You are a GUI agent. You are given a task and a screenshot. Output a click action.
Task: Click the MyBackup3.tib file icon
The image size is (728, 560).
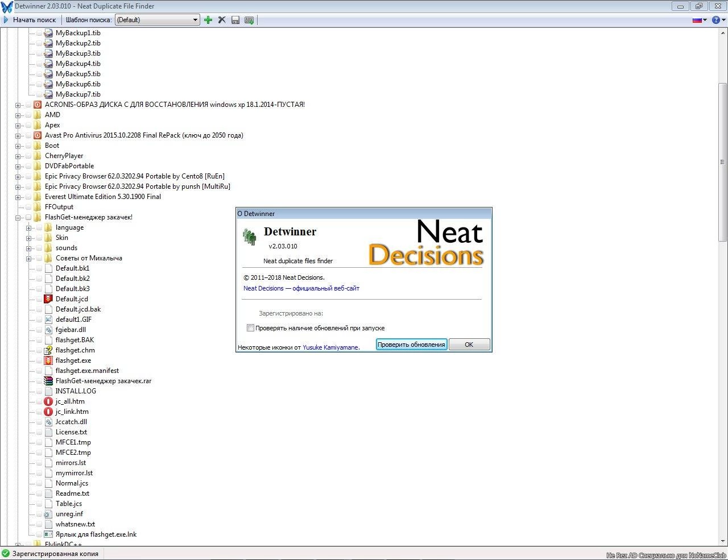click(x=48, y=53)
